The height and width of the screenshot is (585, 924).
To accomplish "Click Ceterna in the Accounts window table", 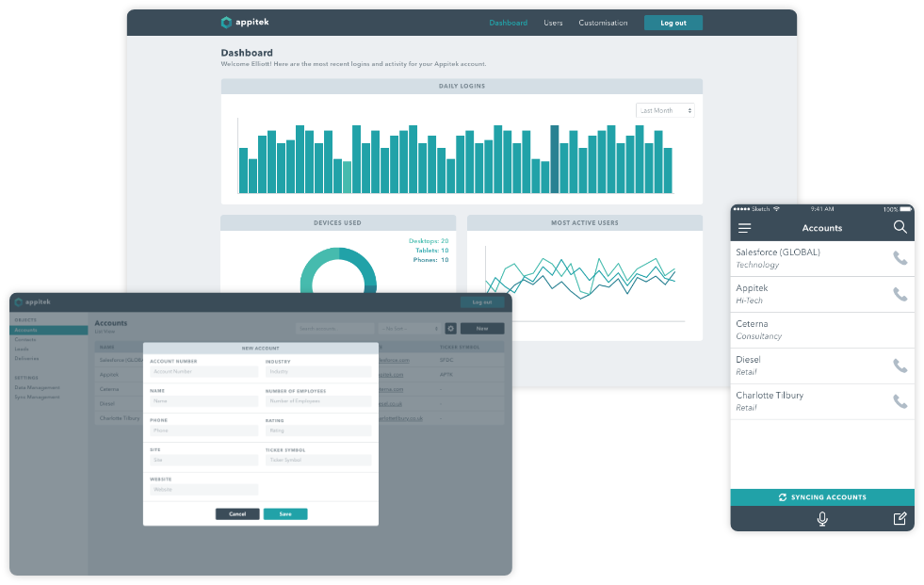I will [109, 389].
